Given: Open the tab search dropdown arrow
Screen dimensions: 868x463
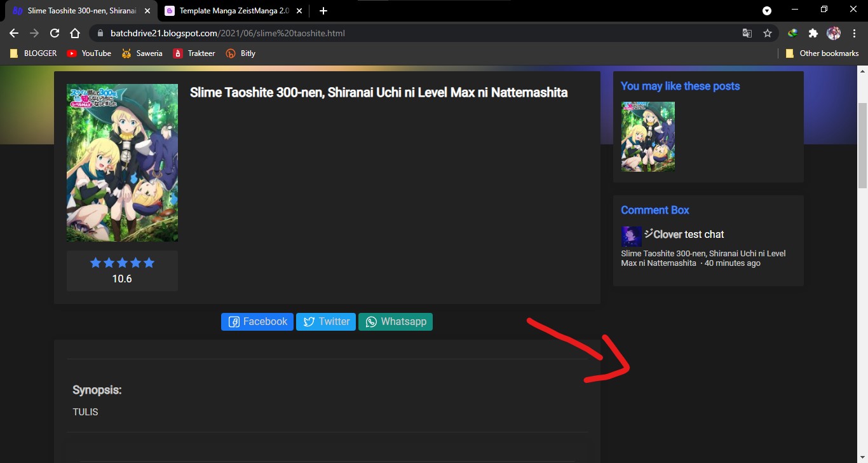Looking at the screenshot, I should [767, 10].
